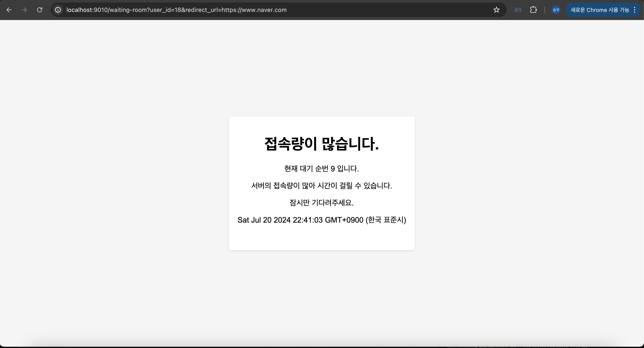
Task: Click the empty gray page area above the card
Action: coord(322,68)
